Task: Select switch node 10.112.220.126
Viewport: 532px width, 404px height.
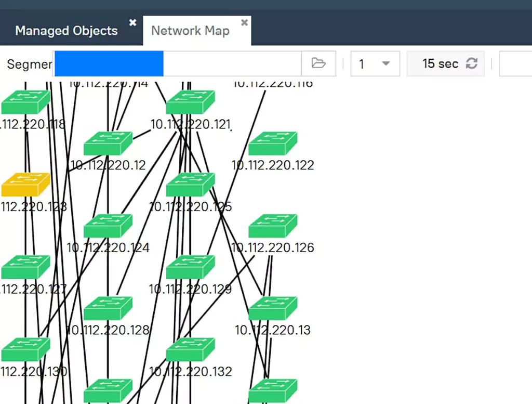Action: coord(273,226)
